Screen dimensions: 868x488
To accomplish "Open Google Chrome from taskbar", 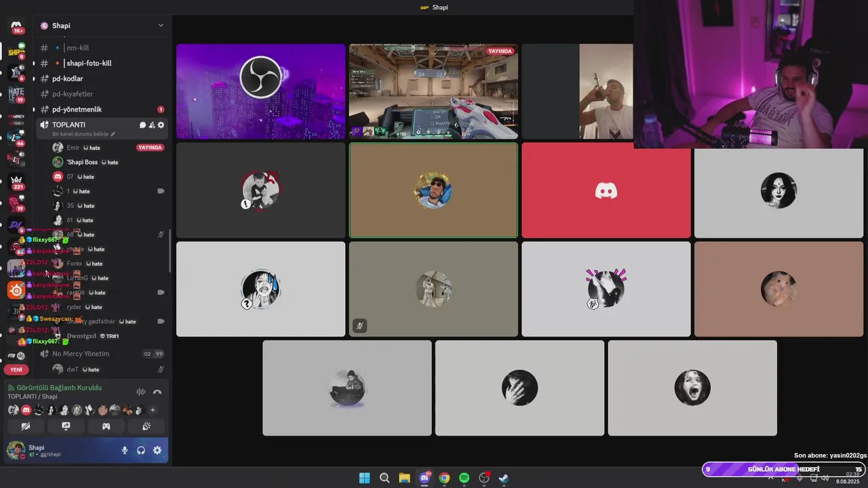I will point(444,478).
